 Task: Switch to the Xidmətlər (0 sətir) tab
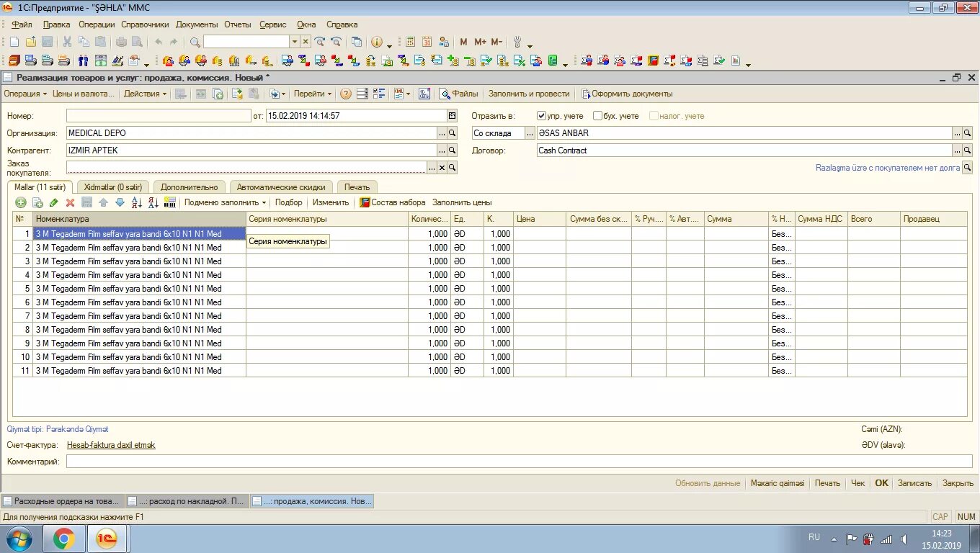coord(113,187)
